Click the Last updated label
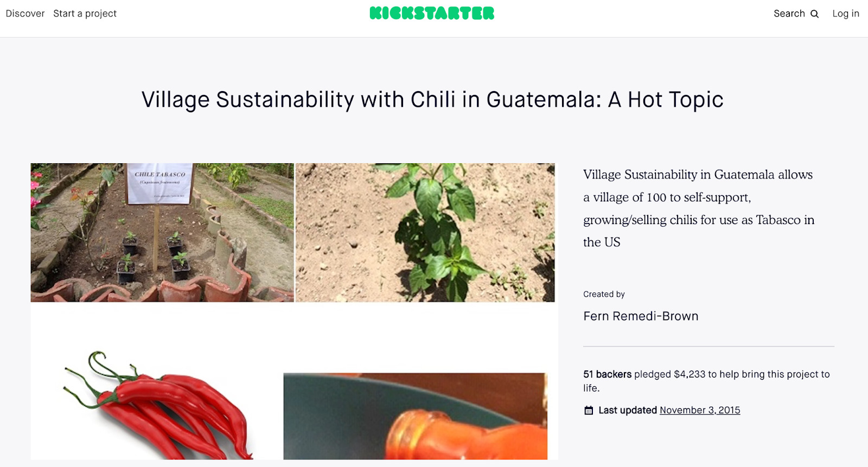 [x=628, y=411]
